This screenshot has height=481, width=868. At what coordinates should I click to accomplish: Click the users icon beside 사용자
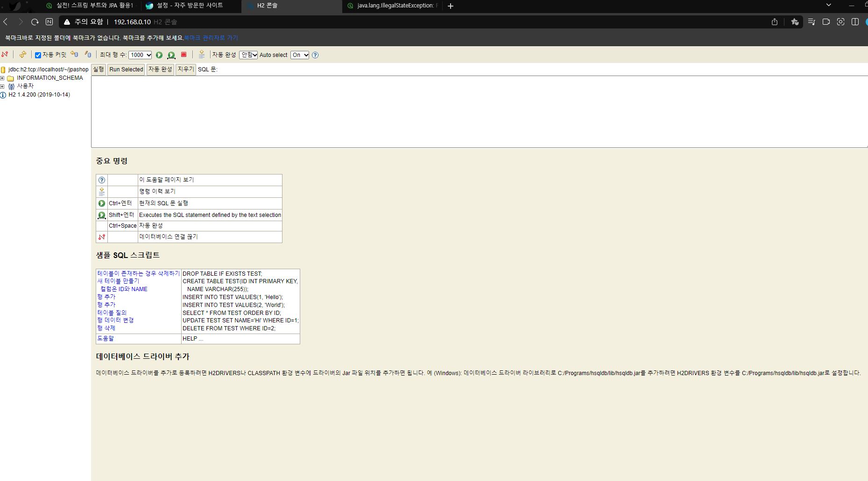point(11,86)
